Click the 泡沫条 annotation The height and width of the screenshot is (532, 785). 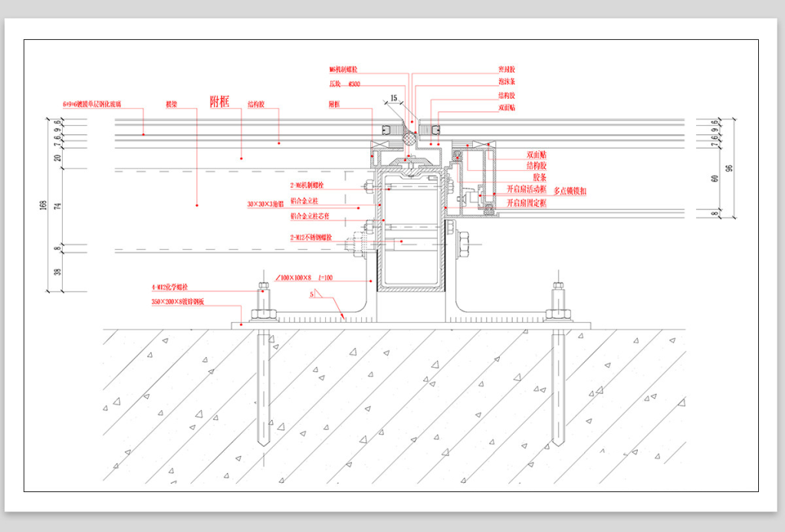(x=506, y=80)
